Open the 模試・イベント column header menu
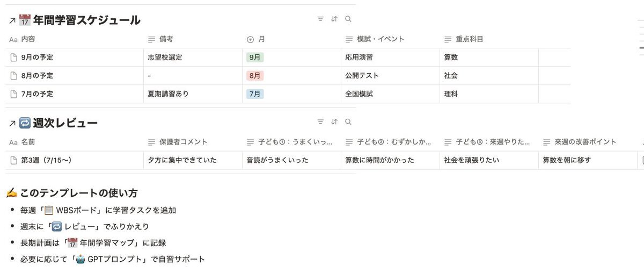Screen dimensions: 644x272 pyautogui.click(x=390, y=39)
